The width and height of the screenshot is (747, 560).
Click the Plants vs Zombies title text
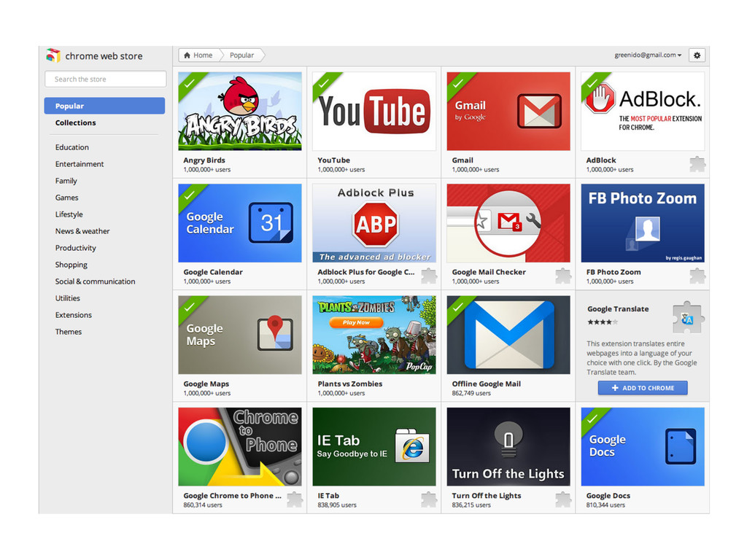350,384
